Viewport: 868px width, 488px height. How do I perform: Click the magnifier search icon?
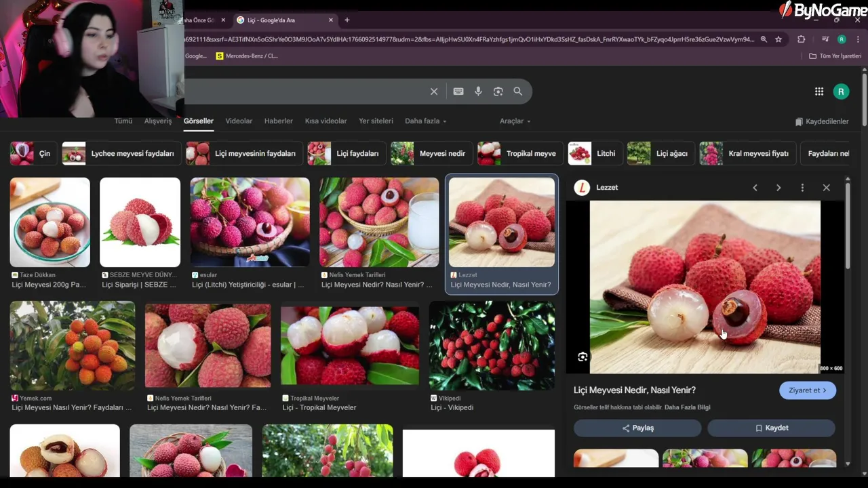pyautogui.click(x=518, y=91)
